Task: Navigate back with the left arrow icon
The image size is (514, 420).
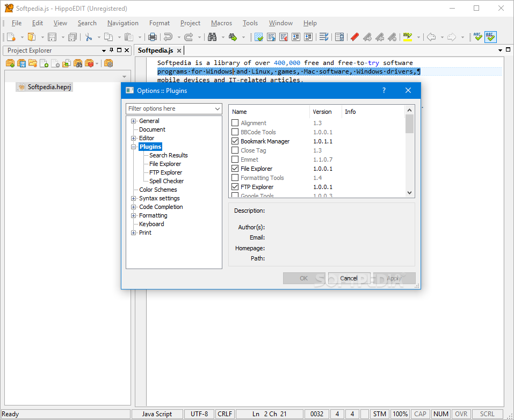Action: (x=431, y=37)
